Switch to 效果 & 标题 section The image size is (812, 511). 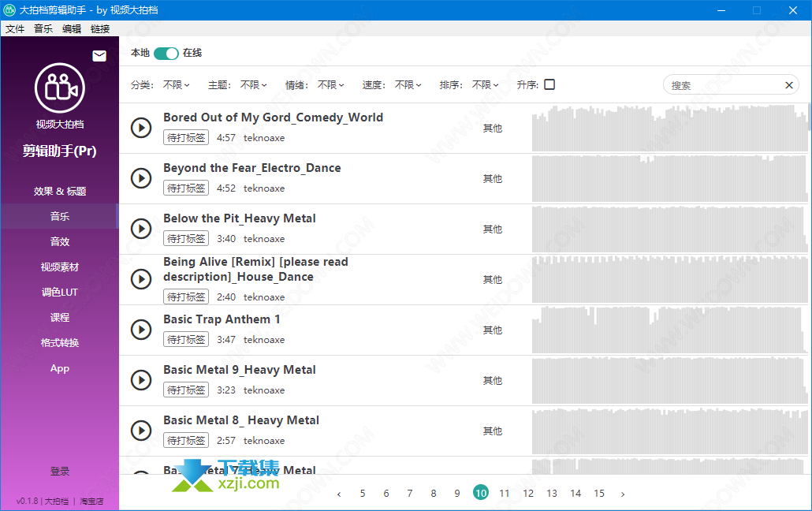[60, 192]
